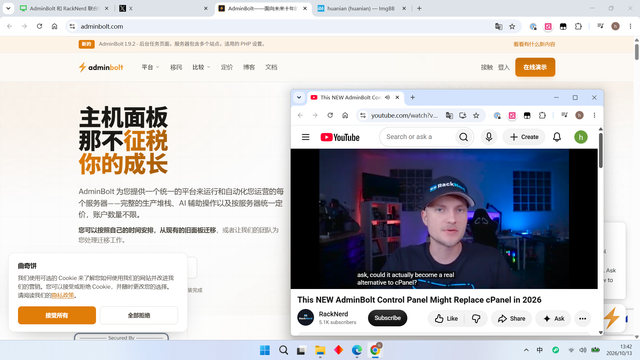The width and height of the screenshot is (640, 360).
Task: Open new tab in YouTube popup window
Action: pos(412,98)
